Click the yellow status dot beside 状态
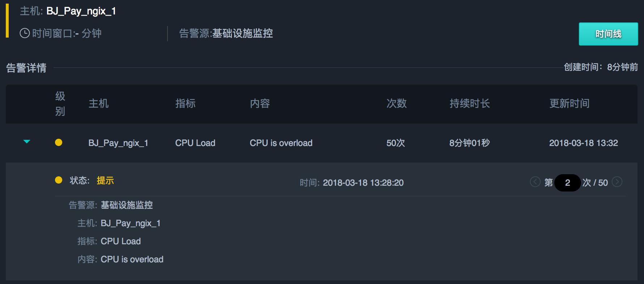Viewport: 644px width, 284px height. coord(59,180)
